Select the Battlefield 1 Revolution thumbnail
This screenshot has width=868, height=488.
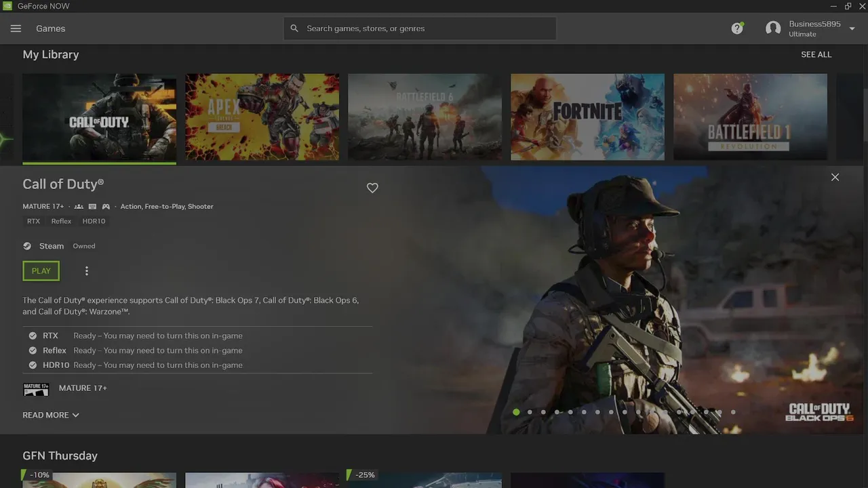750,117
